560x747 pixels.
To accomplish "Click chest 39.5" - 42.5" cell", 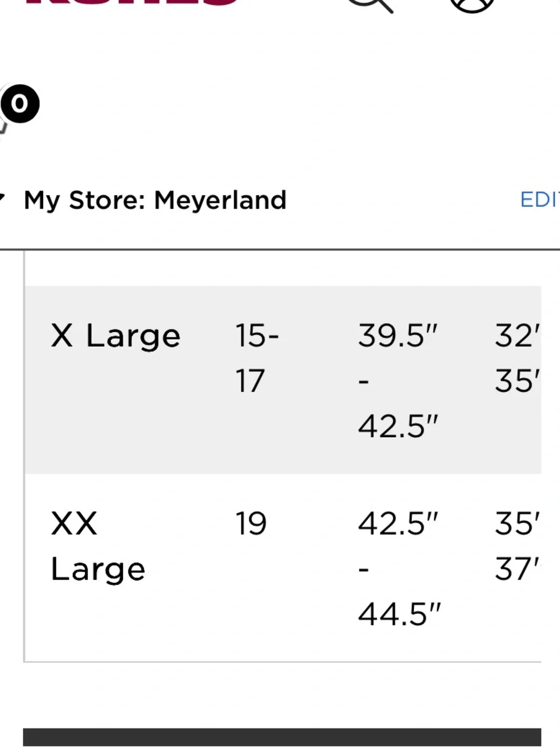I will click(x=398, y=381).
